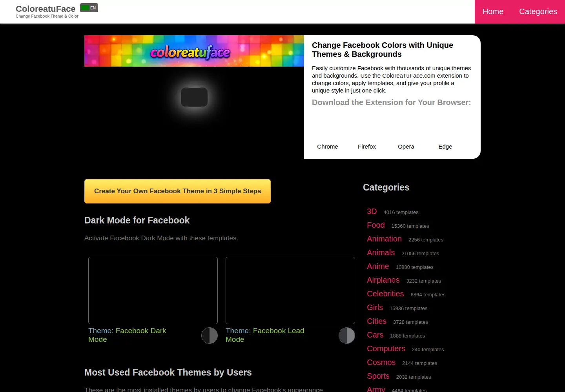565x392 pixels.
Task: Open the Sports category
Action: (x=378, y=376)
